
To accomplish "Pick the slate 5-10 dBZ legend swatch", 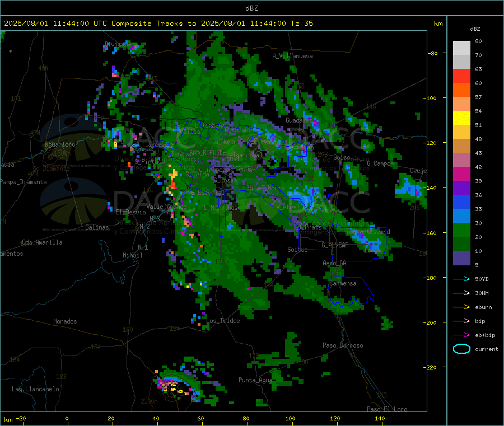I will (461, 258).
